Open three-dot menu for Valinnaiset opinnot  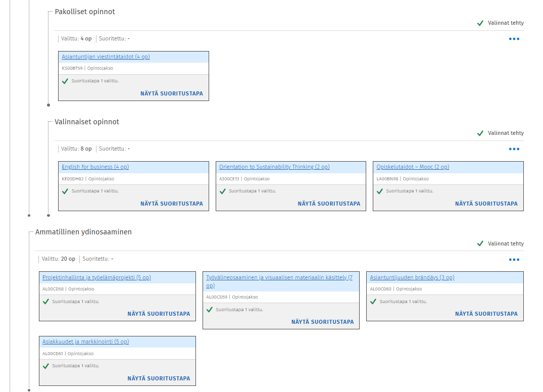pos(514,149)
